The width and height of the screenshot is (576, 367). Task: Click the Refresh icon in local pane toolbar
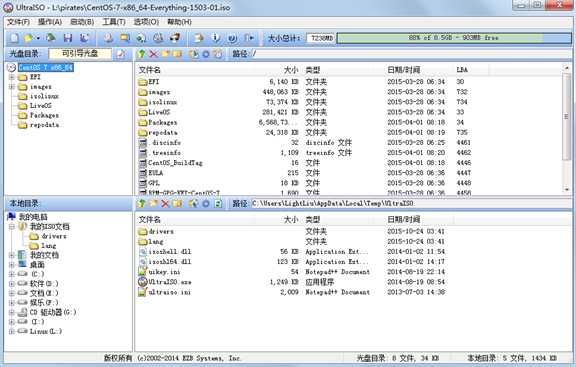coord(218,203)
